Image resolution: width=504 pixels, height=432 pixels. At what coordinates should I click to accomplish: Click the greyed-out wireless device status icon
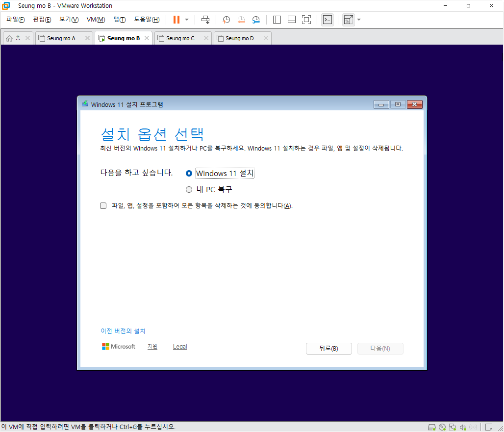(473, 427)
